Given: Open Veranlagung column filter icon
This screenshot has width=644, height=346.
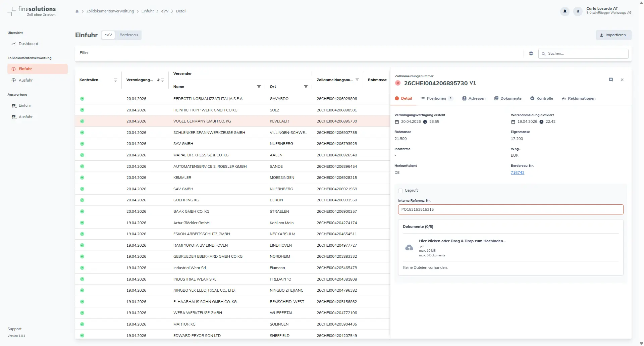Looking at the screenshot, I should pyautogui.click(x=163, y=80).
